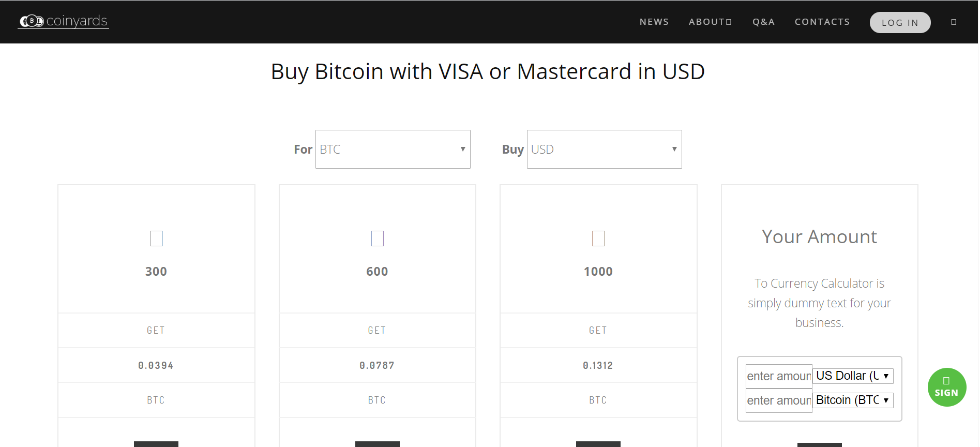This screenshot has height=447, width=980.
Task: Open the For BTC currency dropdown
Action: (x=393, y=150)
